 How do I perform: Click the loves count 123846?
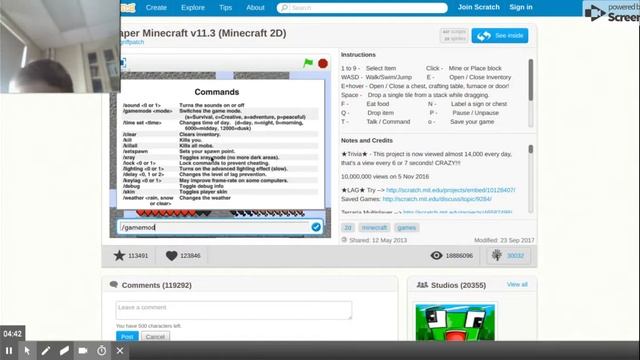[190, 256]
